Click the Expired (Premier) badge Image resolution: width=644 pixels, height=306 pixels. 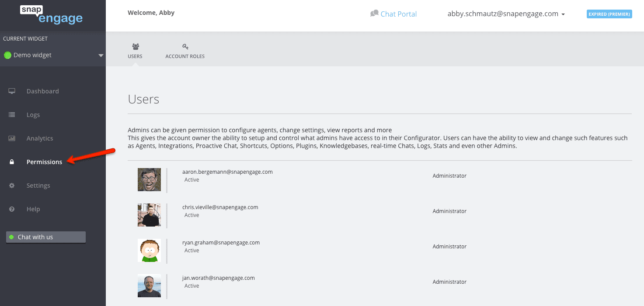(609, 14)
